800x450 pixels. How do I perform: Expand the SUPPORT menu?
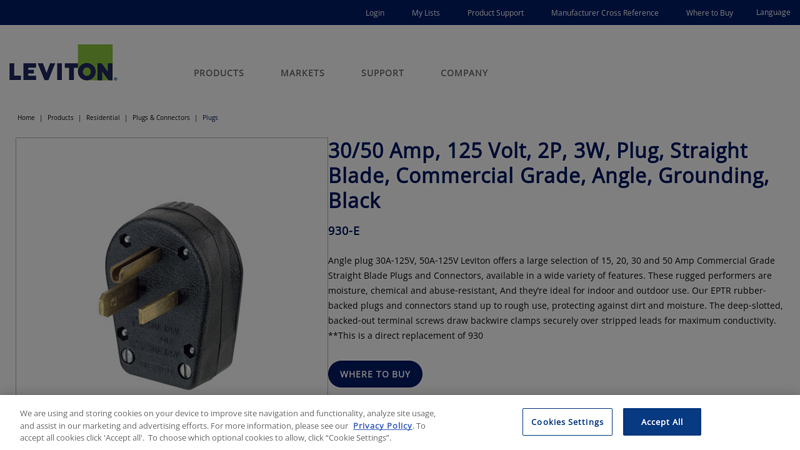pyautogui.click(x=382, y=73)
